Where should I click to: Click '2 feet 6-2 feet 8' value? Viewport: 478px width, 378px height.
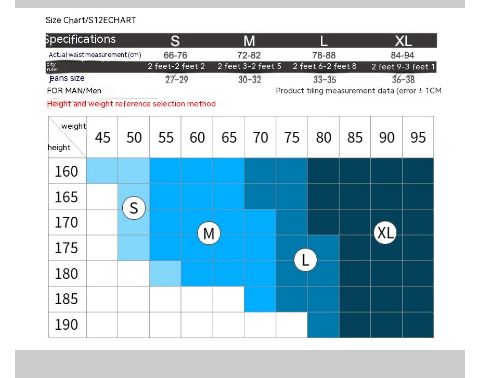pyautogui.click(x=325, y=66)
